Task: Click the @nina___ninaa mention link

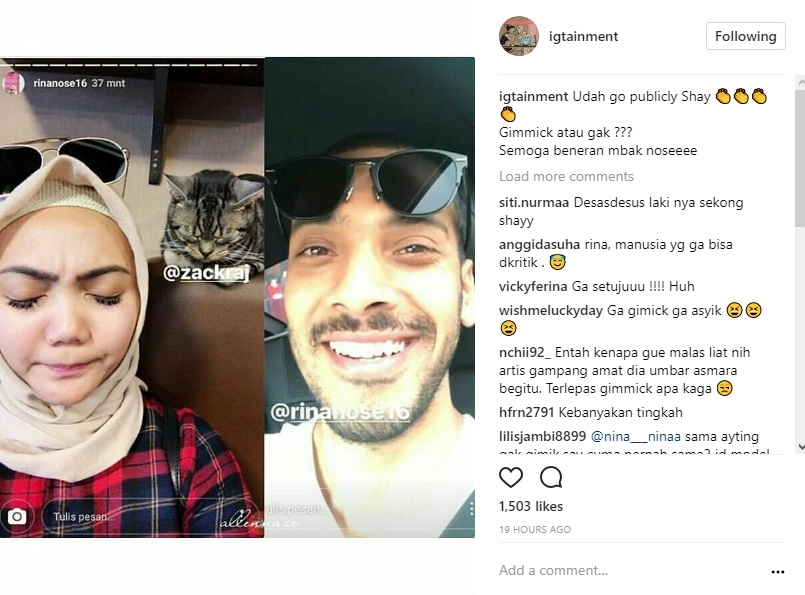Action: point(636,436)
